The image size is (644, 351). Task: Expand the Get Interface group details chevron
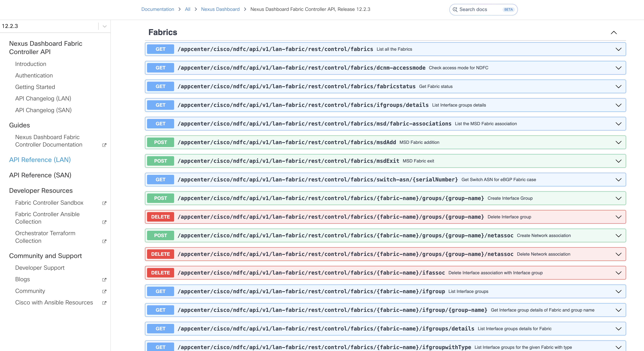pyautogui.click(x=618, y=310)
